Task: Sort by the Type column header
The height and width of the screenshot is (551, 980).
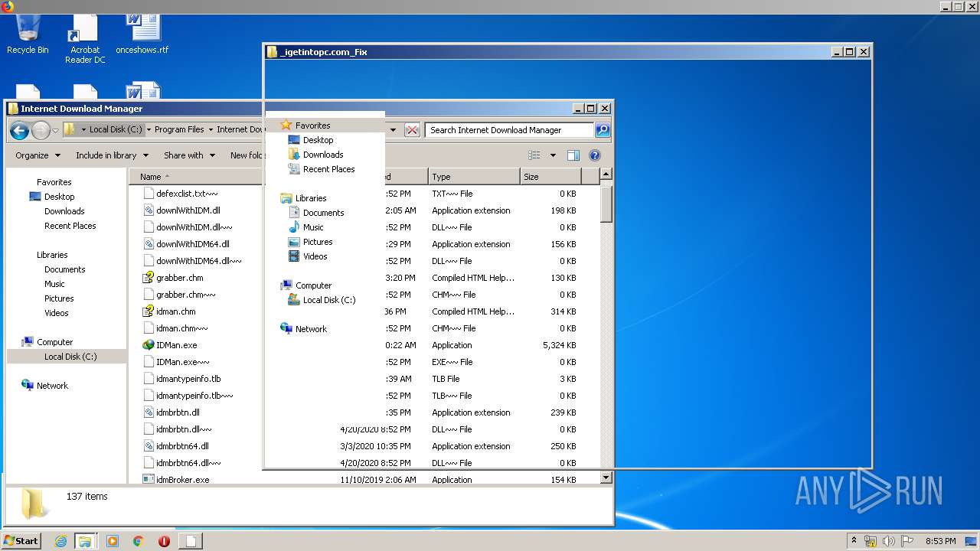Action: click(x=474, y=177)
